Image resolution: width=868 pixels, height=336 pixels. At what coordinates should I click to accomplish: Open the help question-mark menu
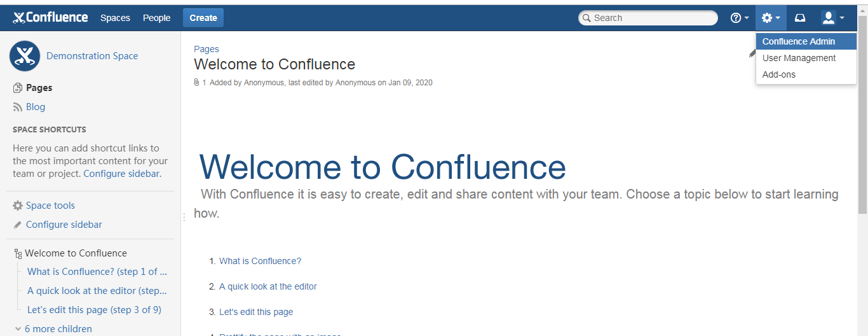click(740, 18)
